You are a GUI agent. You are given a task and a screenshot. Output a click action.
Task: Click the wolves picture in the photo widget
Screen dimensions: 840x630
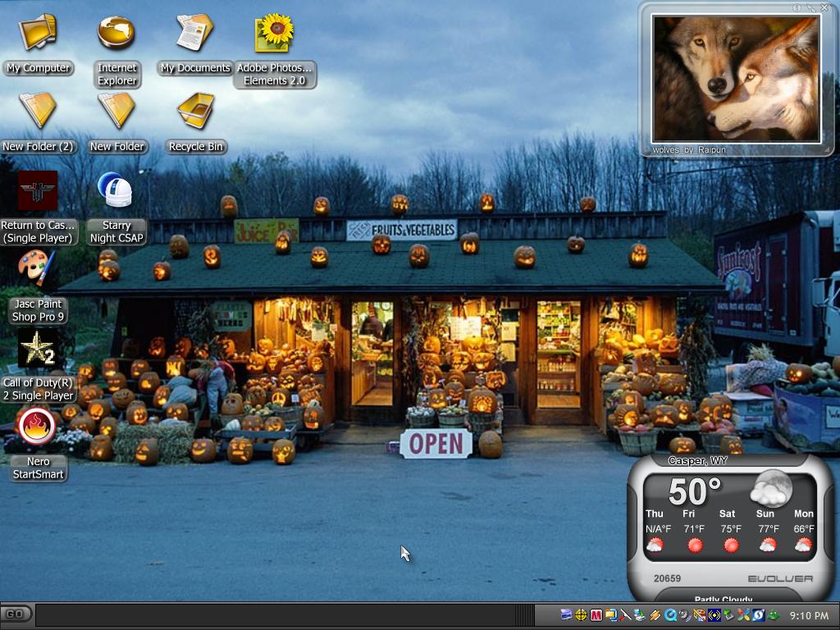point(736,79)
